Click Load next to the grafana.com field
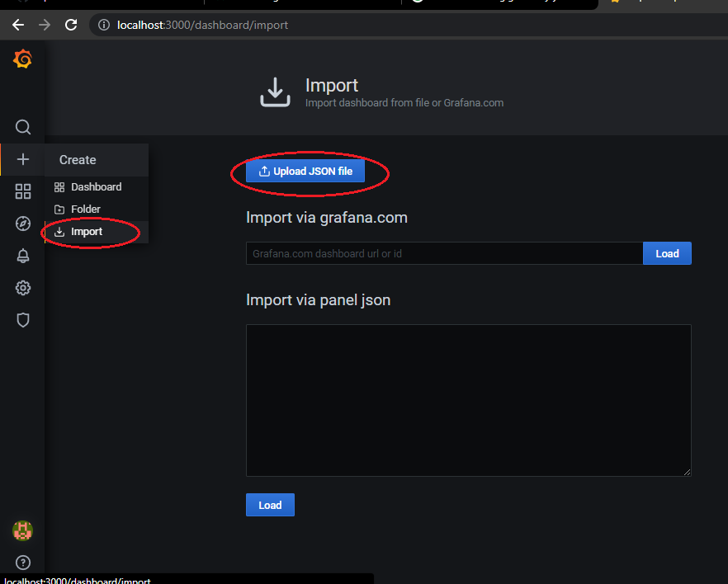This screenshot has height=584, width=728. (667, 253)
